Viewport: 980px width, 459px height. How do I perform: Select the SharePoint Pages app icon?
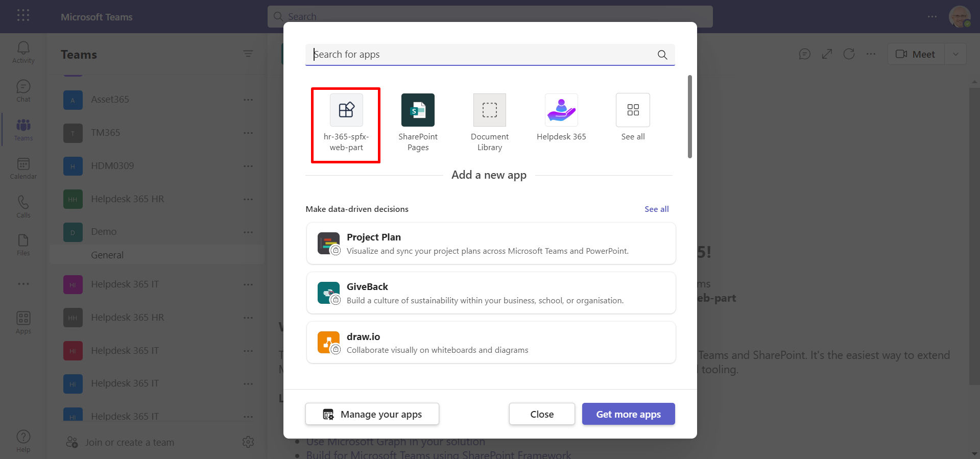(418, 110)
